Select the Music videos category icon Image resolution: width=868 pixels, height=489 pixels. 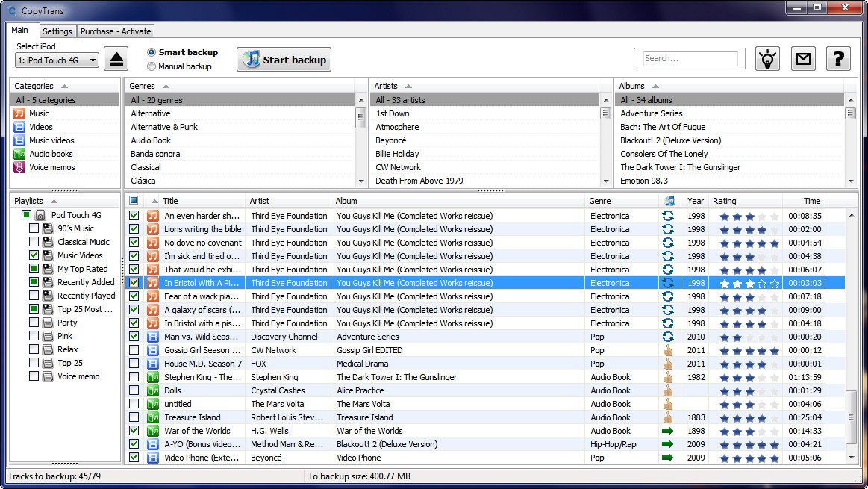point(19,140)
